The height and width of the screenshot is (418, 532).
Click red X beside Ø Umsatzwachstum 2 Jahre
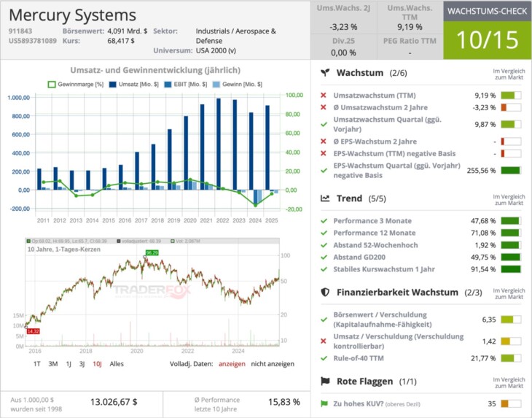coord(324,107)
